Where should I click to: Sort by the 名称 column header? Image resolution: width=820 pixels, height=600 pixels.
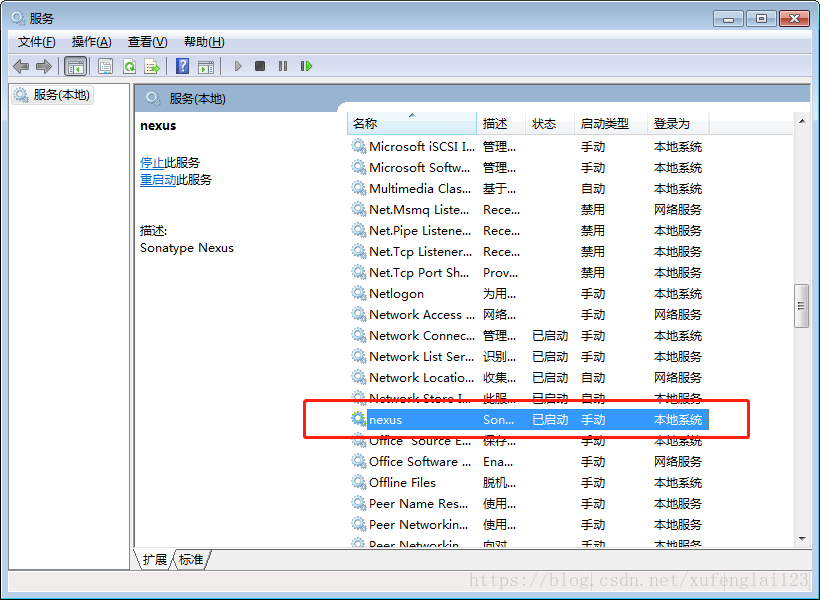pyautogui.click(x=412, y=123)
